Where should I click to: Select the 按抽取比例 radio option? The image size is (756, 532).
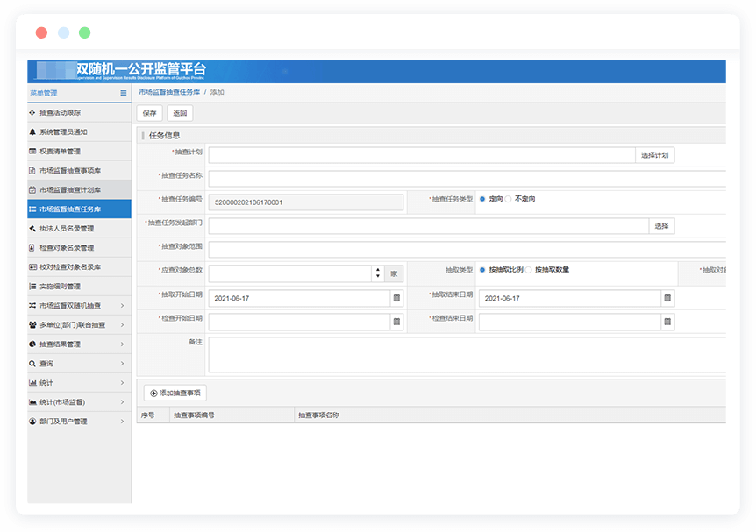(x=482, y=270)
